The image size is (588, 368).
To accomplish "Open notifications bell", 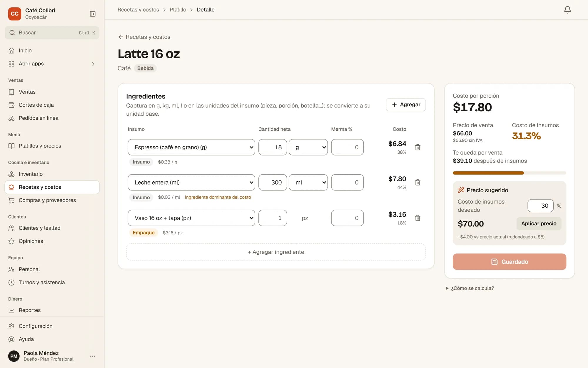I will point(567,10).
